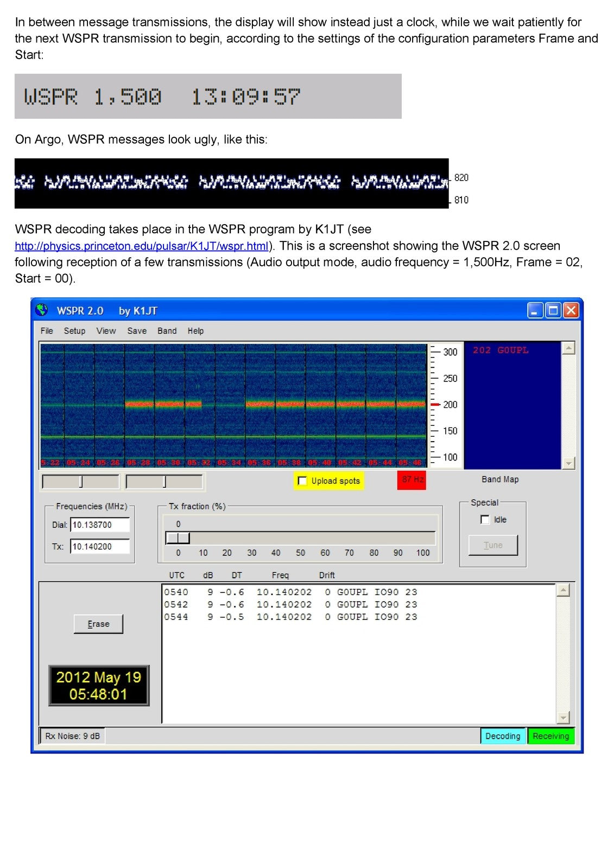Select the 0544 decode row
Screen dimensions: 614x868
pos(290,617)
